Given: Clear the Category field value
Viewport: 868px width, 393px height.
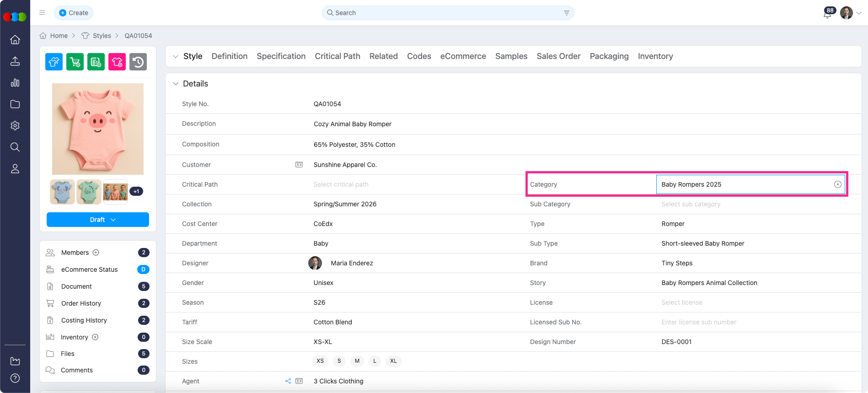Looking at the screenshot, I should click(837, 184).
